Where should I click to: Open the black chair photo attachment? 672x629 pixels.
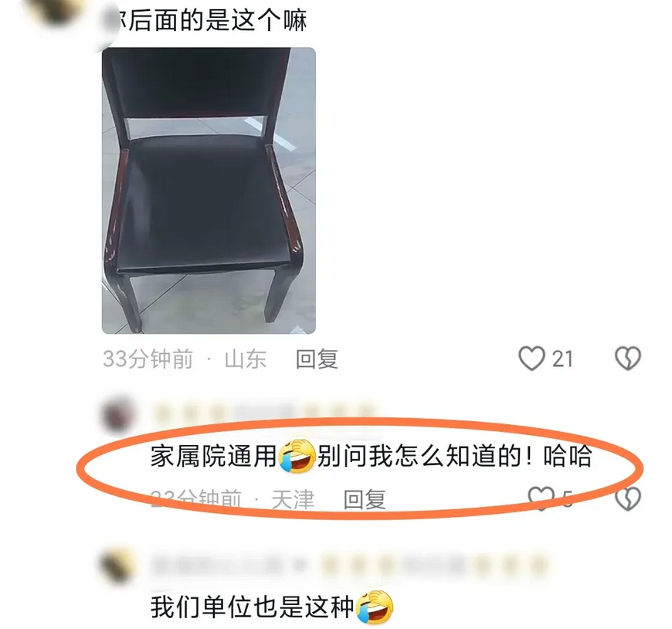[x=209, y=190]
